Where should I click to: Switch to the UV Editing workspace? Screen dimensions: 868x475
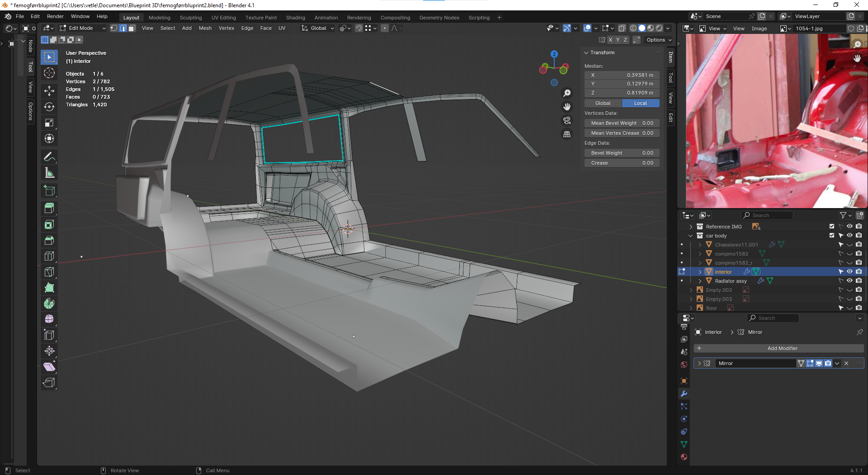(x=223, y=18)
